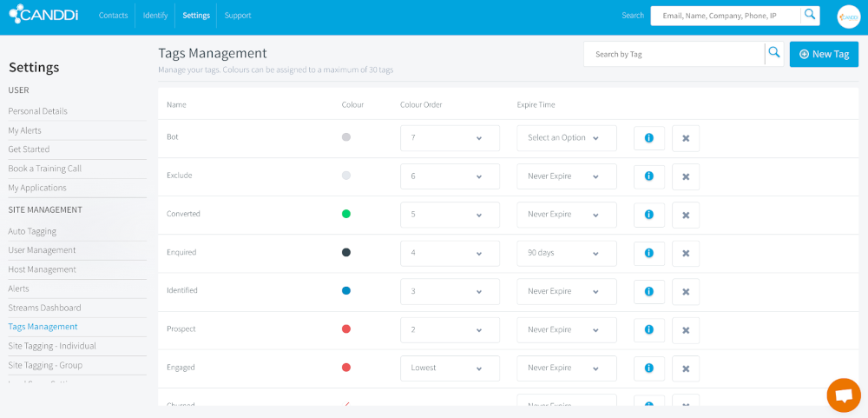The width and height of the screenshot is (868, 418).
Task: Click the CANDDi logo in header
Action: point(43,13)
